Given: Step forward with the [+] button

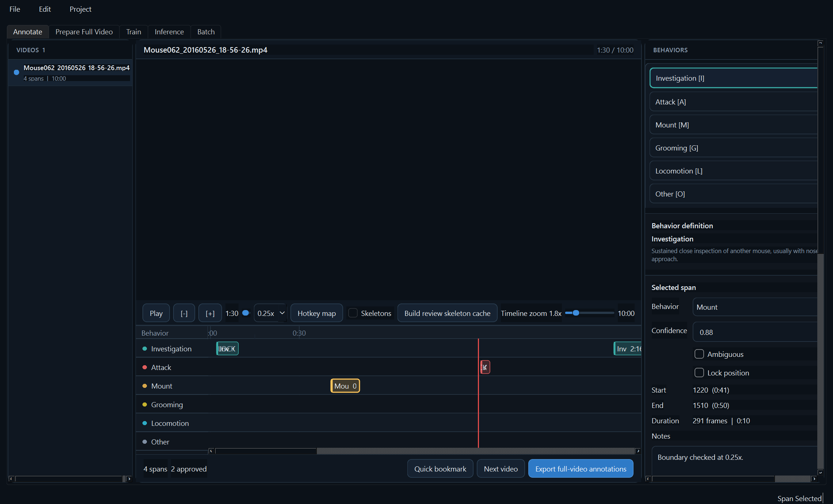Looking at the screenshot, I should point(210,313).
